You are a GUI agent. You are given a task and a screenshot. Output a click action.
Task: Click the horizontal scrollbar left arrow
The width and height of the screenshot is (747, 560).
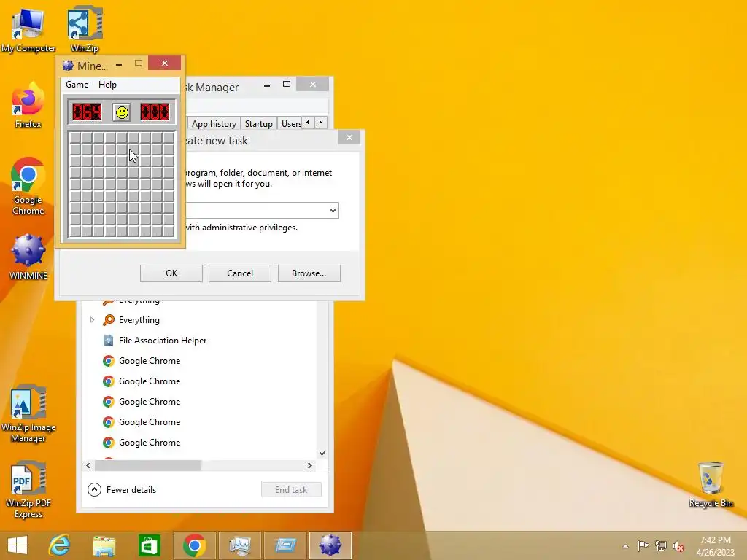click(88, 466)
